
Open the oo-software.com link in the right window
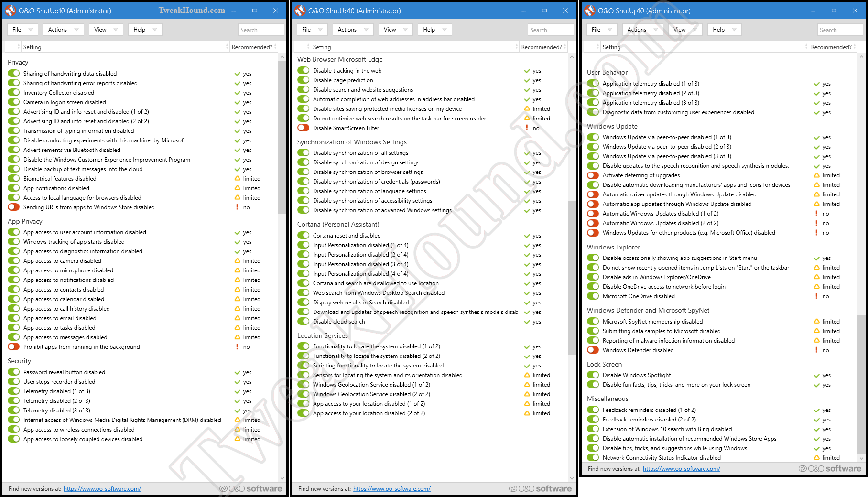pyautogui.click(x=682, y=469)
